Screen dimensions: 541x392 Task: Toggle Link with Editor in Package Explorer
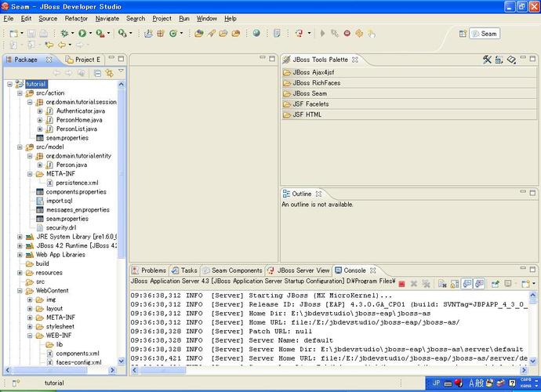tap(109, 73)
